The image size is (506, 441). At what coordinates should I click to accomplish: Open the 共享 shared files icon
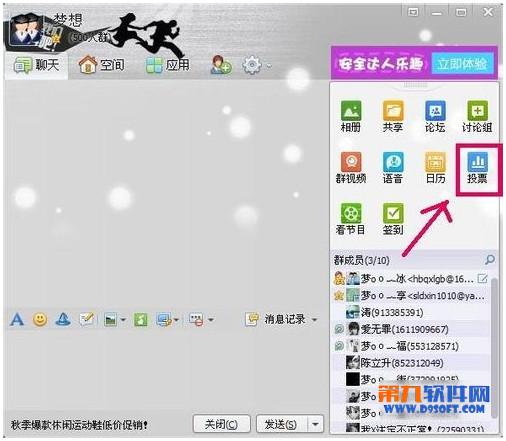(393, 116)
